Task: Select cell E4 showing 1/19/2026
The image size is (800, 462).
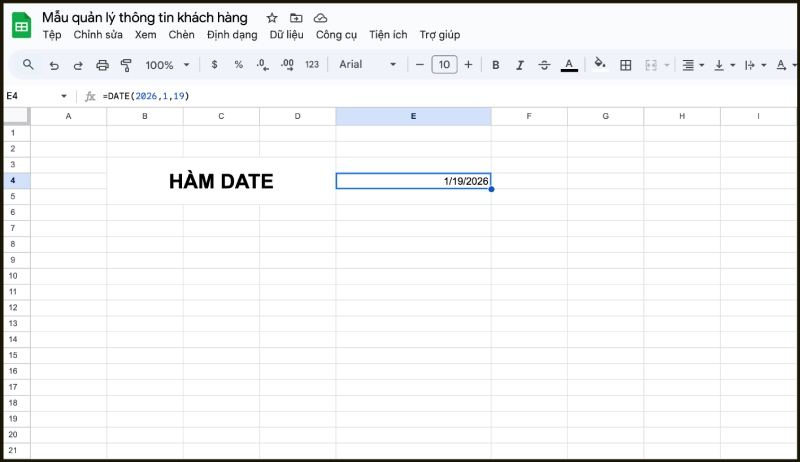Action: click(x=413, y=181)
